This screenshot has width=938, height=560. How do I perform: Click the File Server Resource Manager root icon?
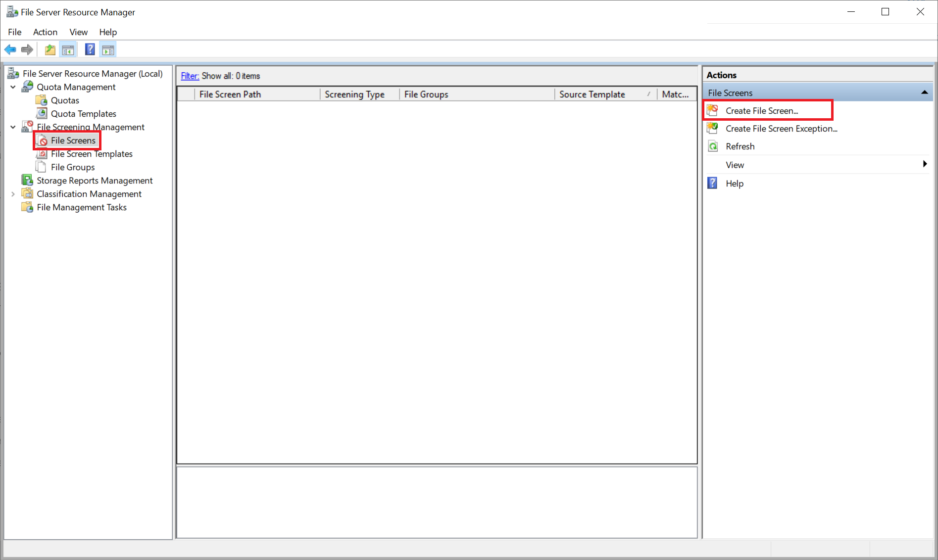click(x=13, y=74)
